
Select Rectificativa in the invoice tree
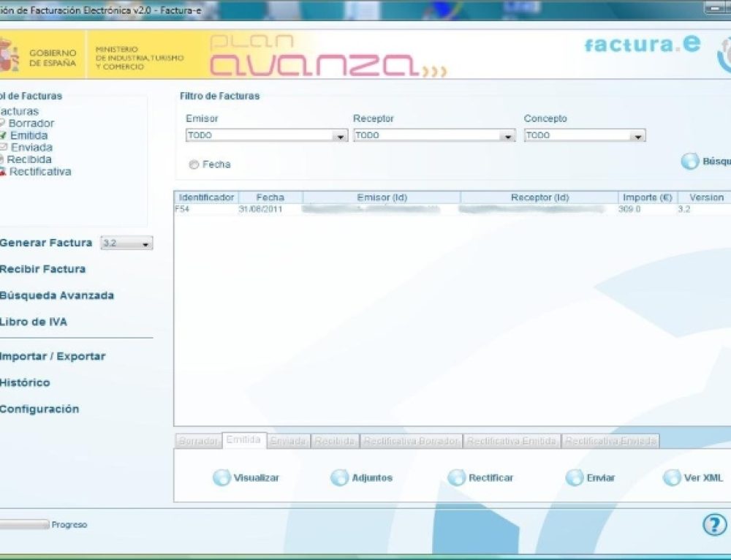point(39,172)
